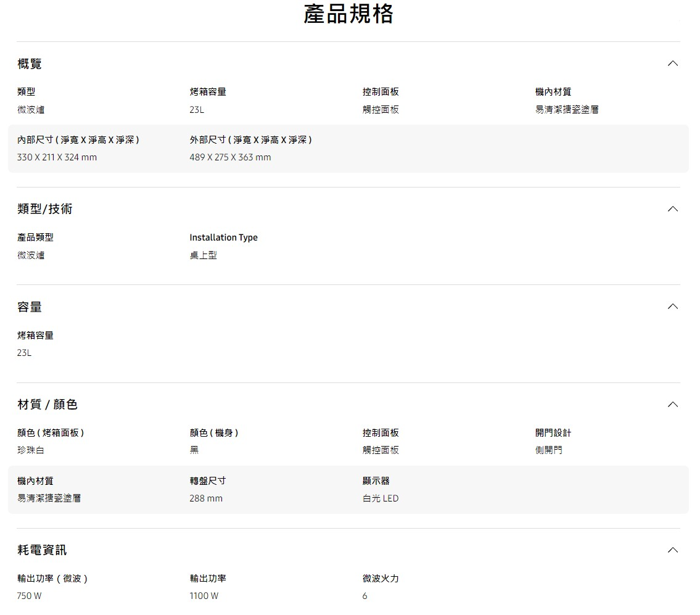Screen dimensions: 700x615
Task: Click the chevron beside 容量 section
Action: point(673,307)
